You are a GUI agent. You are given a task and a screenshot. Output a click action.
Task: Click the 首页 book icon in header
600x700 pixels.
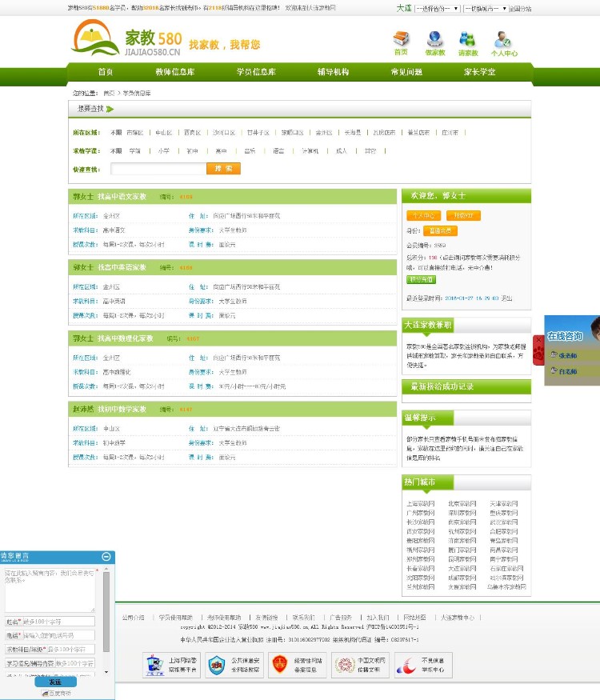(401, 39)
